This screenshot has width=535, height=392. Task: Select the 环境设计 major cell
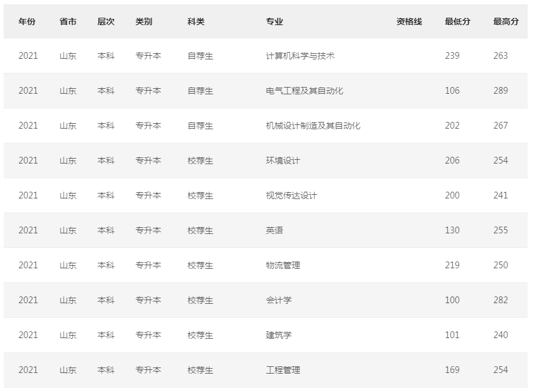click(x=283, y=160)
